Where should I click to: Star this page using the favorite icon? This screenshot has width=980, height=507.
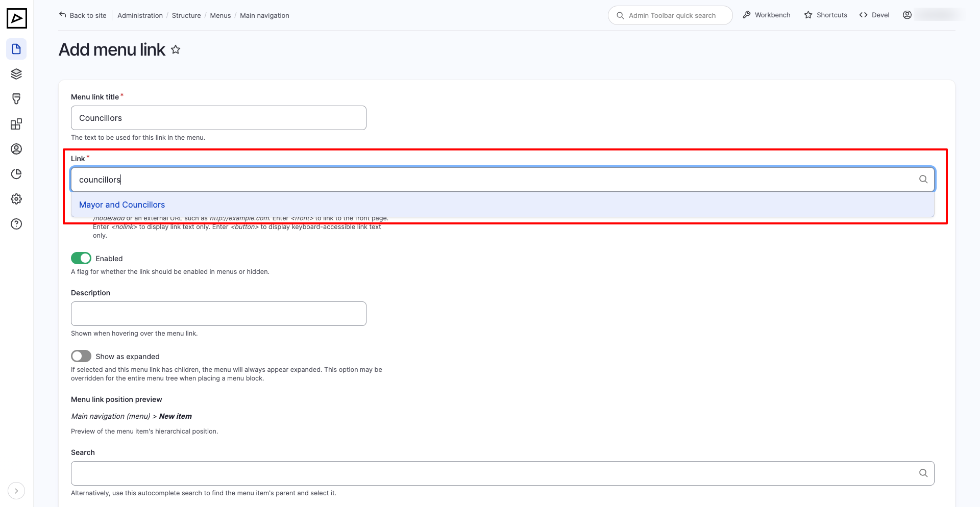pos(176,49)
